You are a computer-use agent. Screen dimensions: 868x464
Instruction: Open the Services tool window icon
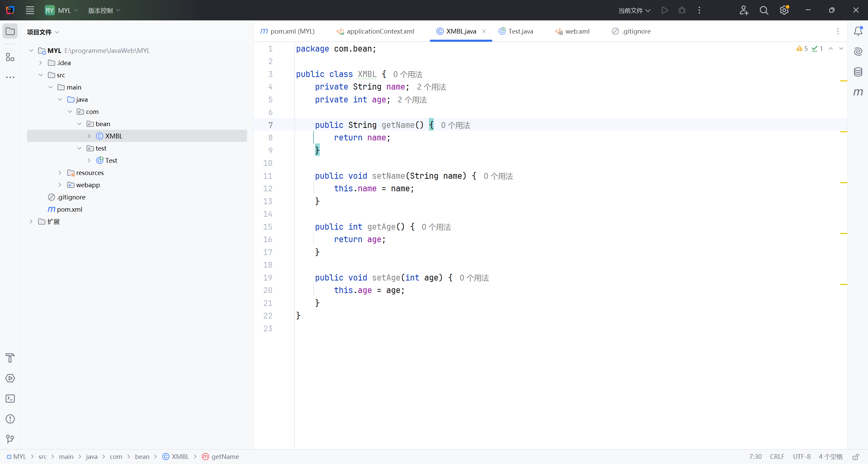pos(10,378)
